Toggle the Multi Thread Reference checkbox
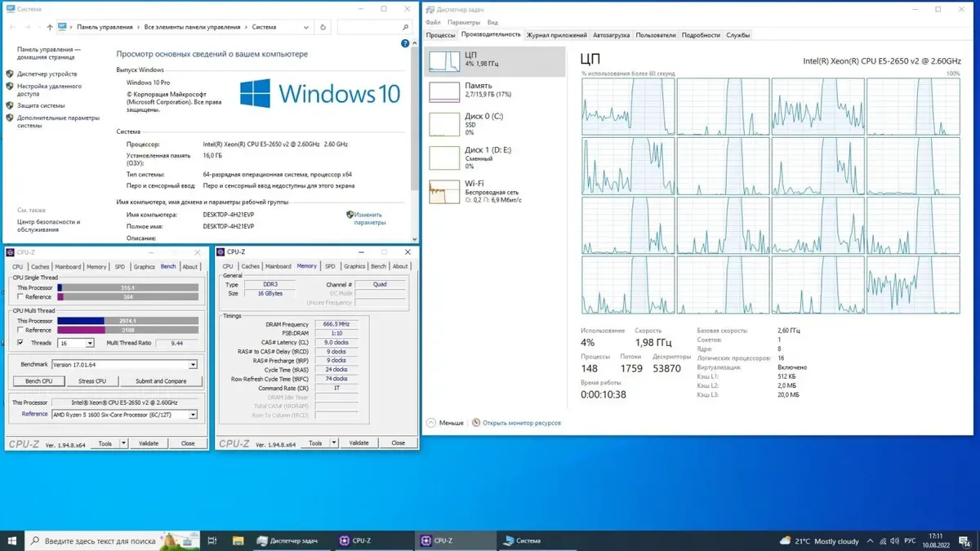The width and height of the screenshot is (980, 551). pyautogui.click(x=21, y=331)
